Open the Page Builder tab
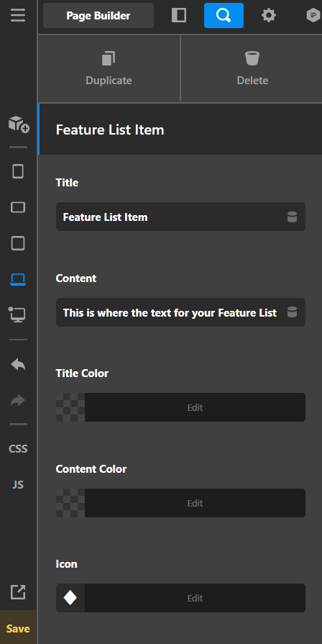This screenshot has width=322, height=644. (x=98, y=16)
